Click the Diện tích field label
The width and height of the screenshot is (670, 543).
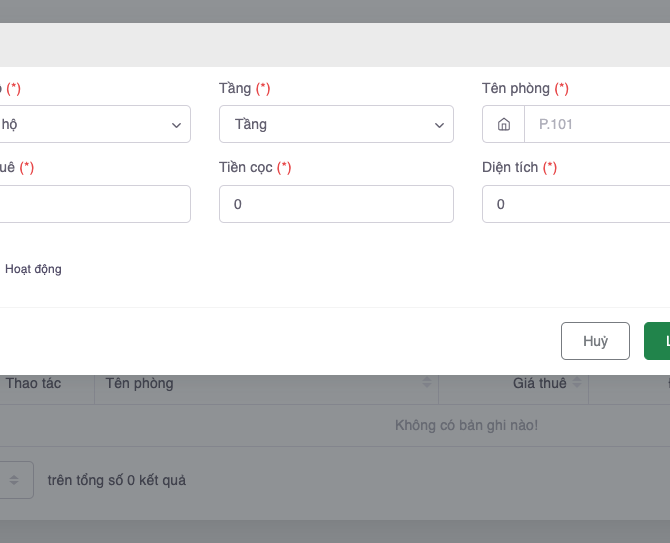click(510, 168)
